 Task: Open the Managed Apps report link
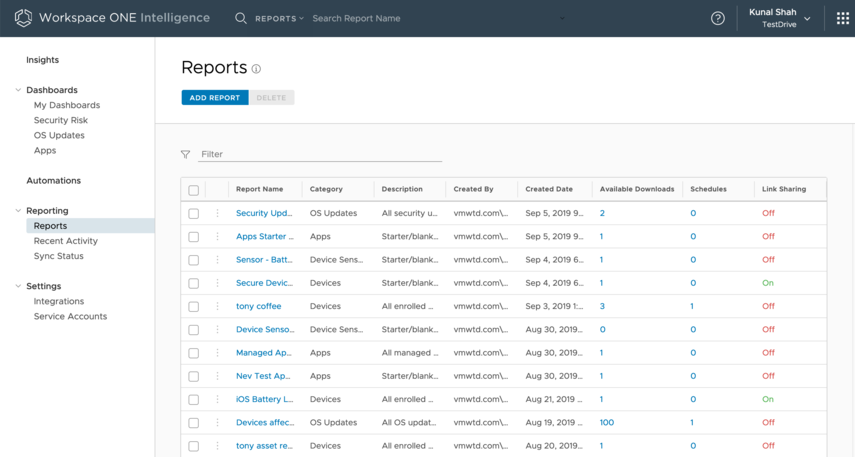click(x=264, y=353)
